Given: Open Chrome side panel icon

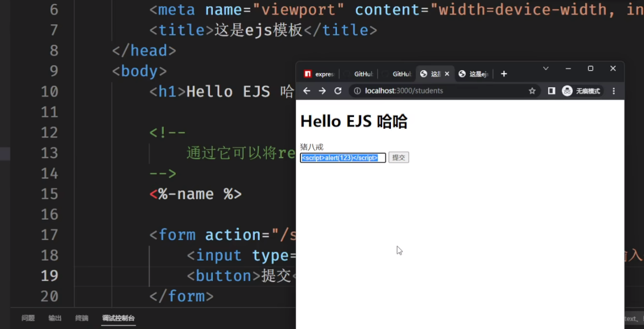Looking at the screenshot, I should click(x=551, y=91).
